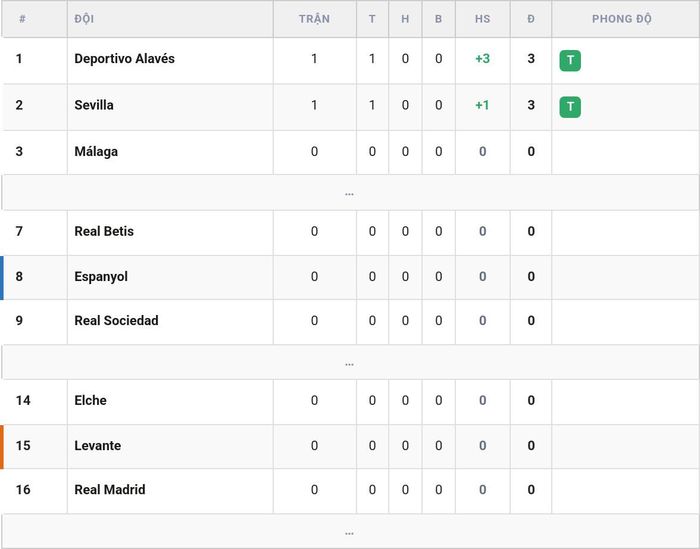Select the Real Madrid team name
700x549 pixels.
110,490
